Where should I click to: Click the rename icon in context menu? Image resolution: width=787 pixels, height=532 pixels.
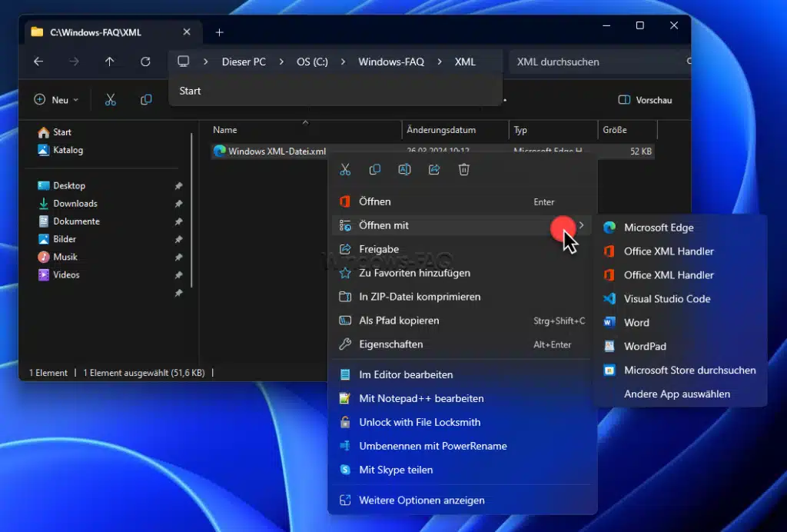[404, 170]
